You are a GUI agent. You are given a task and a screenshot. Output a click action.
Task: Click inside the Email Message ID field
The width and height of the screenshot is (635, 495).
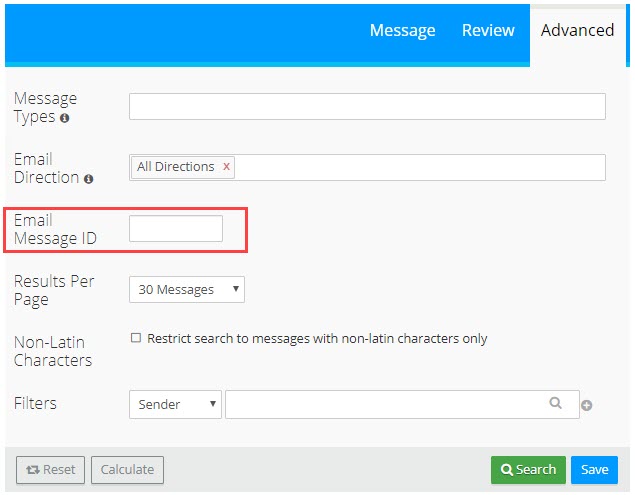coord(176,229)
